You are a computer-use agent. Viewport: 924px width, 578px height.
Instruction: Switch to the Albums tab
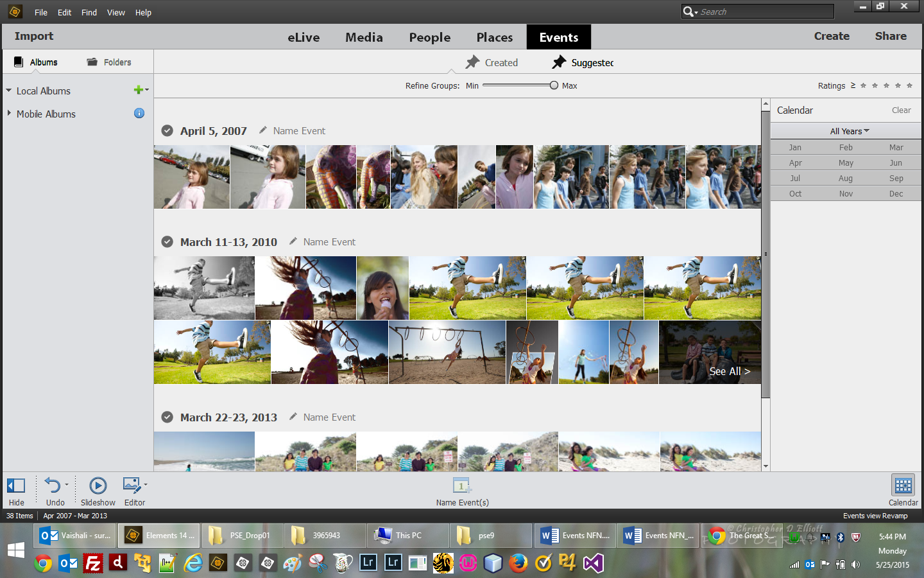click(x=37, y=62)
